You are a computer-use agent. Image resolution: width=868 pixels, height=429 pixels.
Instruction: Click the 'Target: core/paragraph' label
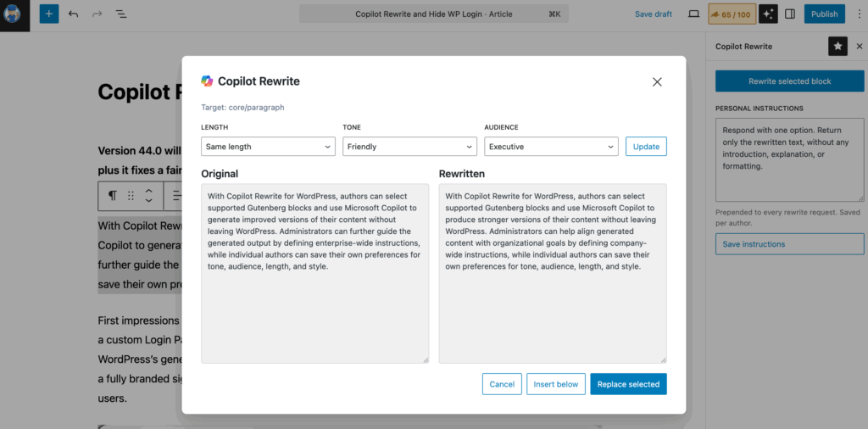(x=242, y=108)
